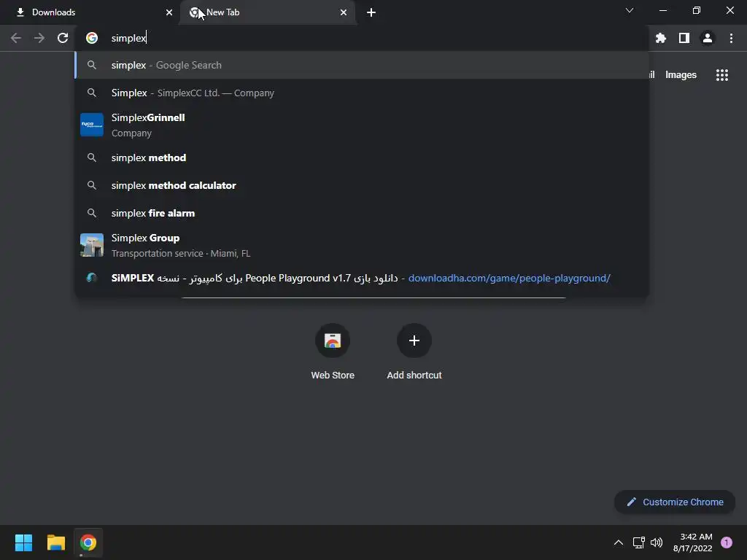Select the "simplex fire alarm" suggestion

pos(362,213)
